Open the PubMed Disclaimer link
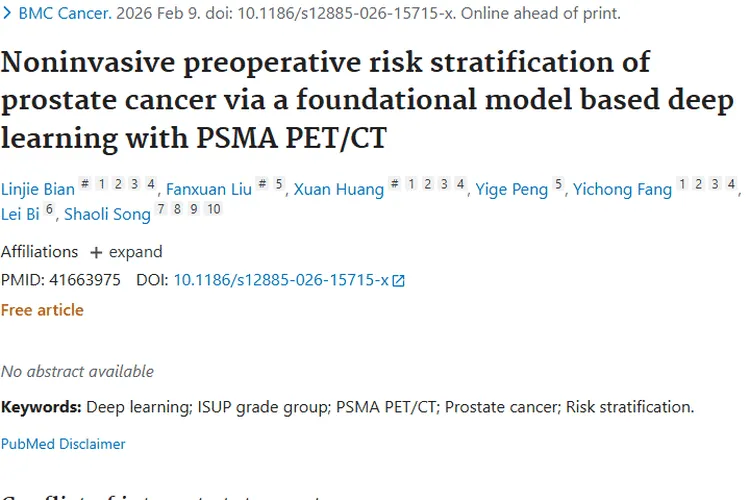This screenshot has height=500, width=750. point(63,444)
